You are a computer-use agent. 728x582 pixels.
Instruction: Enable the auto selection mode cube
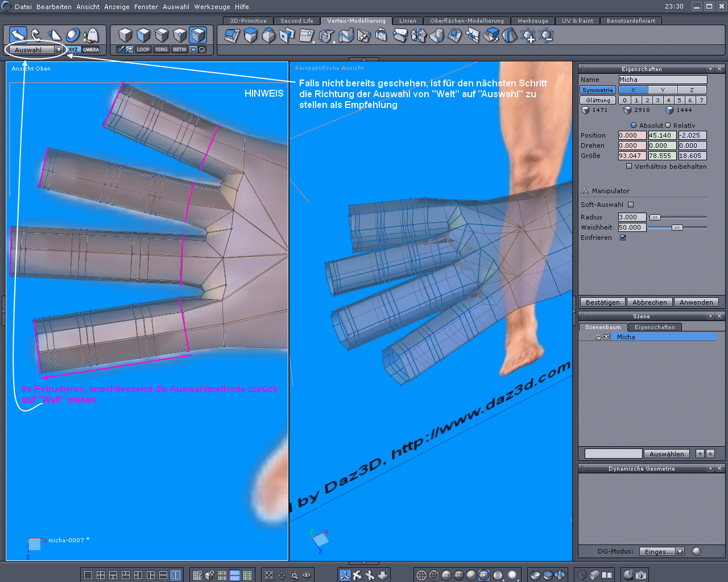pyautogui.click(x=198, y=35)
